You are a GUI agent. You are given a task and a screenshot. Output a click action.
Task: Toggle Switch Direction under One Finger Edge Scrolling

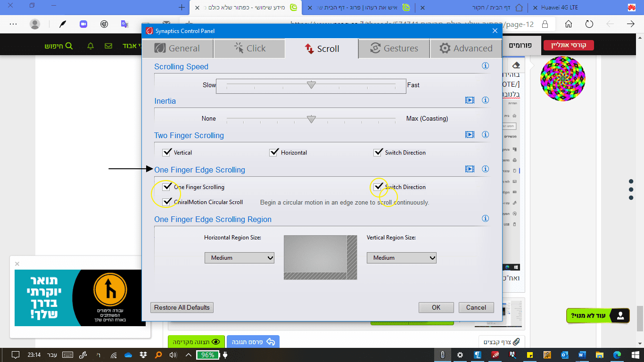pyautogui.click(x=378, y=187)
